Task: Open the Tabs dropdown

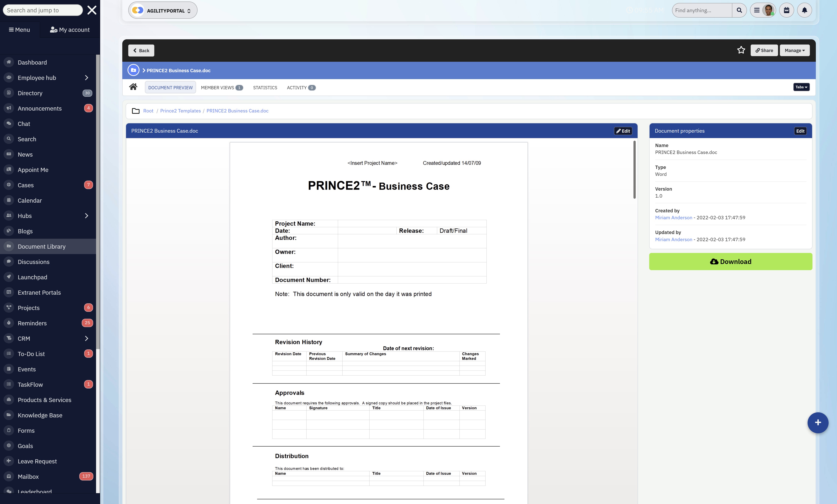Action: [801, 87]
